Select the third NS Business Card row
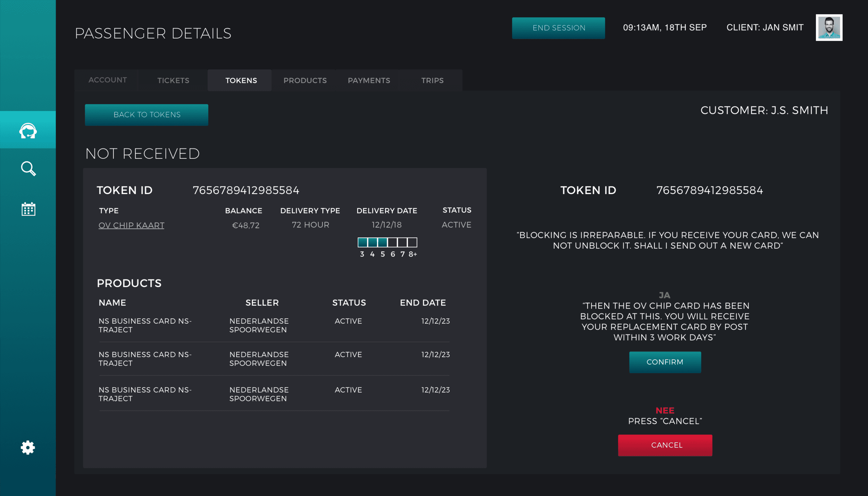Viewport: 868px width, 496px height. pos(145,394)
